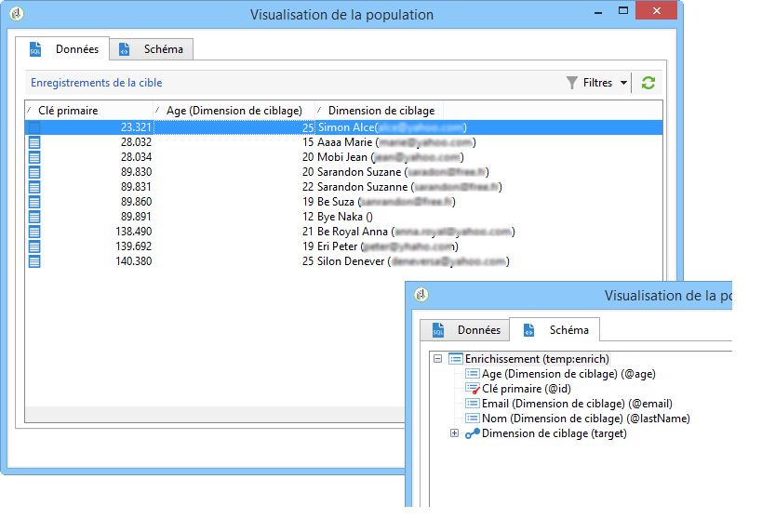
Task: Click the XML icon on second window Schéma tab
Action: pos(528,329)
